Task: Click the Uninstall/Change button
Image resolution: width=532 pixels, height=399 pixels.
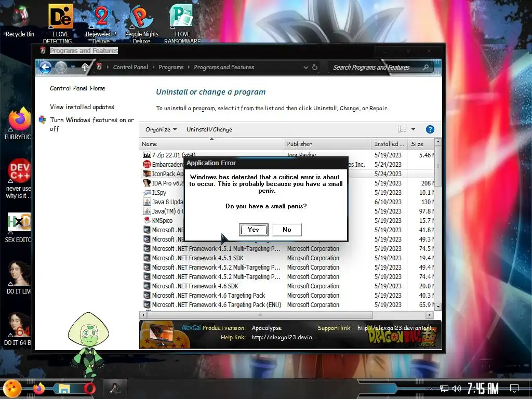Action: click(209, 129)
